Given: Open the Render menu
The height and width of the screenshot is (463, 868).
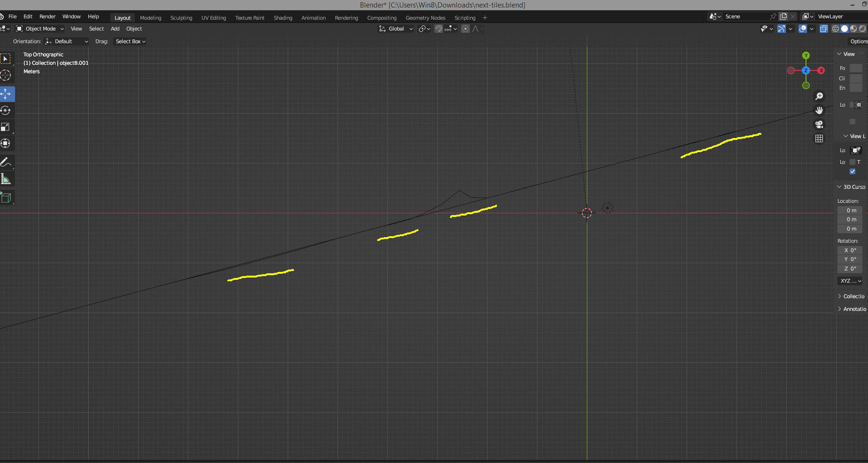Looking at the screenshot, I should tap(47, 16).
